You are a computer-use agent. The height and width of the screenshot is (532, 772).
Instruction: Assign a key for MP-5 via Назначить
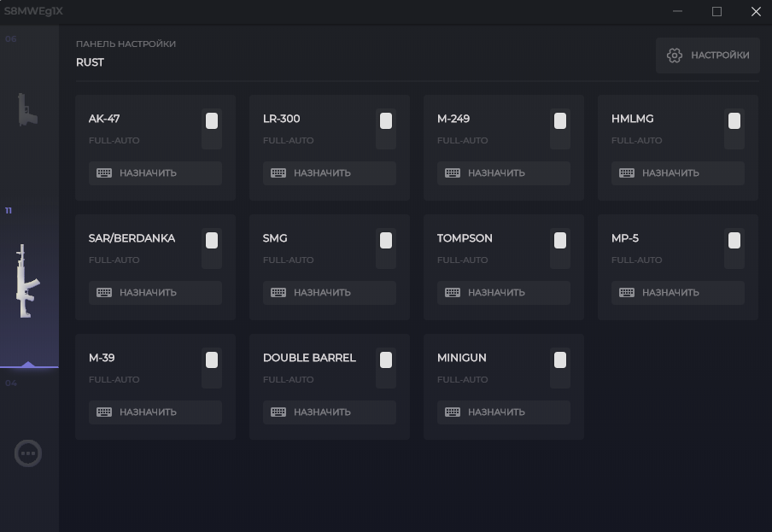tap(678, 293)
